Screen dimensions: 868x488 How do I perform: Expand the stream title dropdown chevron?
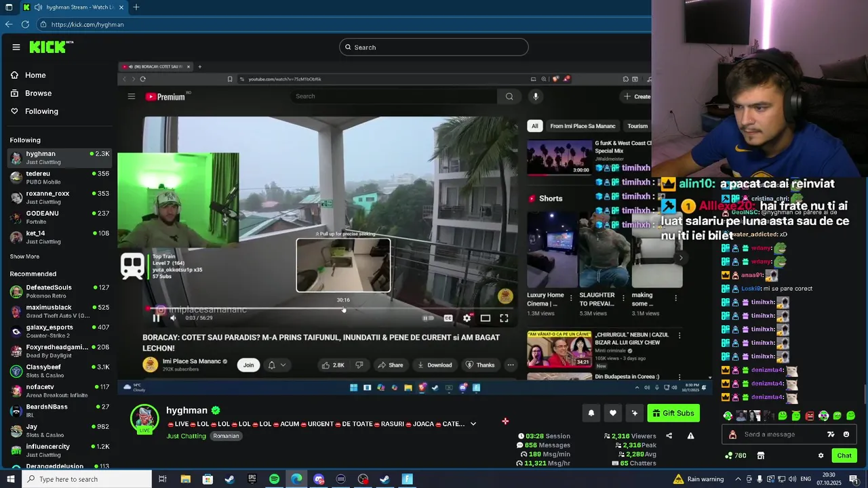(473, 424)
